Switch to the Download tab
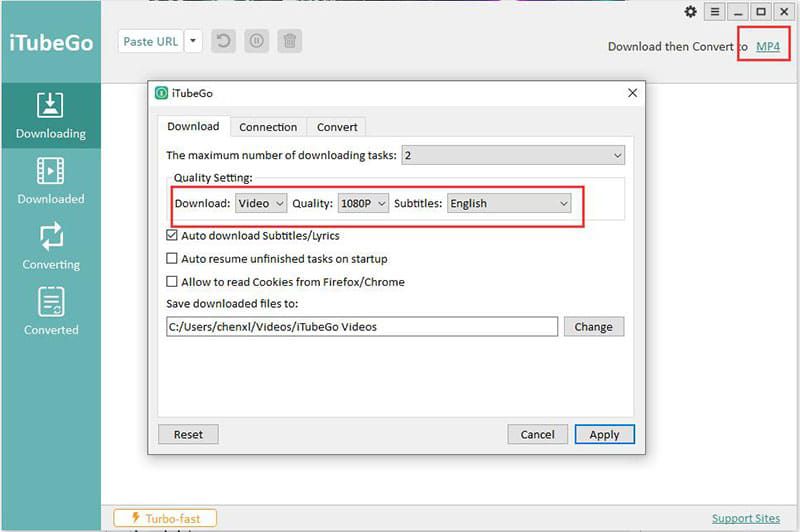 coord(193,126)
